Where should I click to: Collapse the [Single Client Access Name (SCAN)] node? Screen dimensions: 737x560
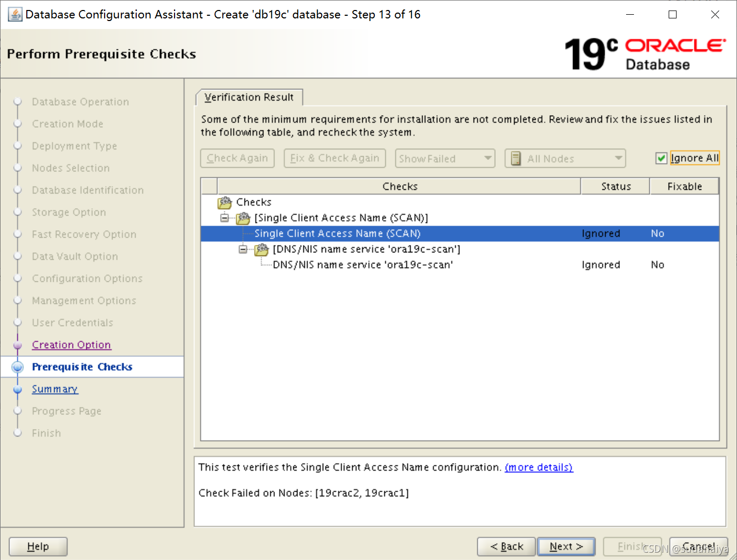pyautogui.click(x=224, y=218)
